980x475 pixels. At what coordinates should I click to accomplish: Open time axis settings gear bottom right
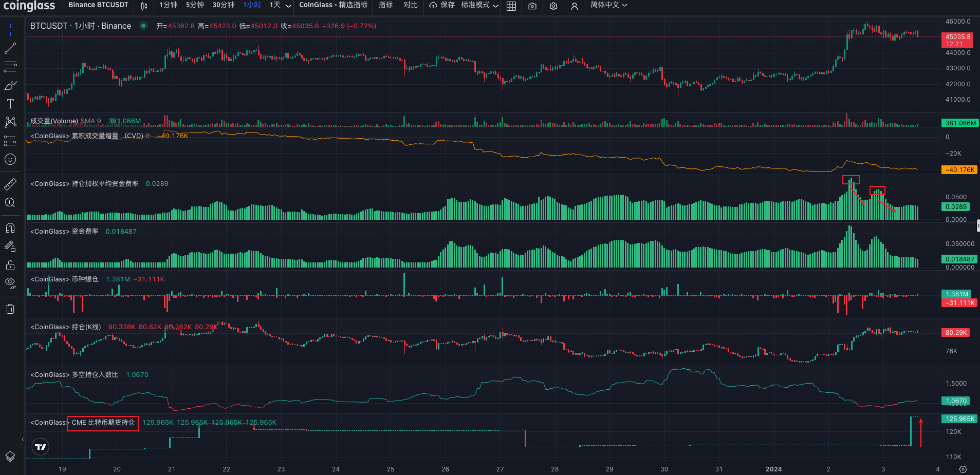tap(963, 469)
